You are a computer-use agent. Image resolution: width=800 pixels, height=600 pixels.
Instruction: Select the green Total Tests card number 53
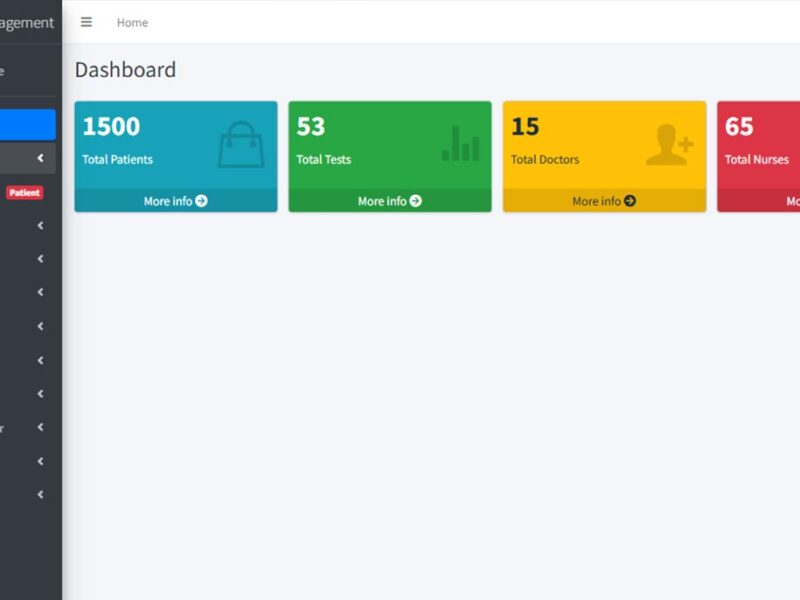(311, 127)
